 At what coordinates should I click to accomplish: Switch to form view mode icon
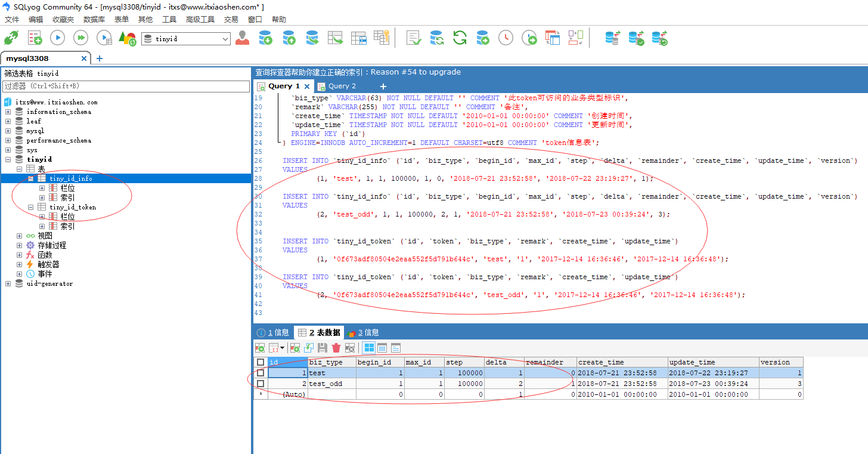[382, 348]
